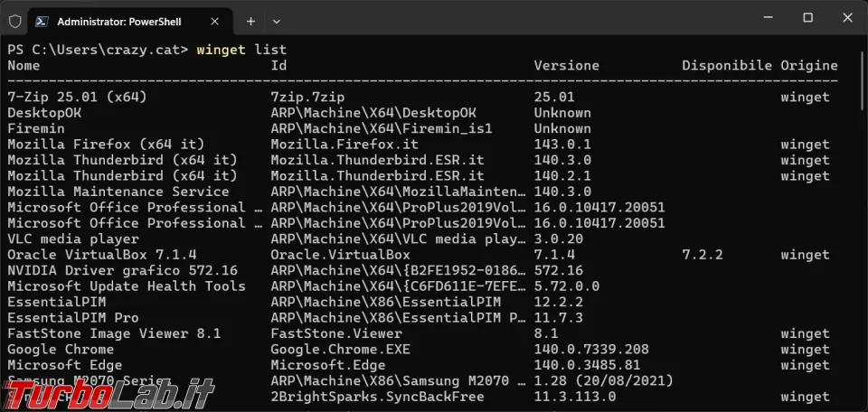Close the terminal window
This screenshot has height=412, width=868.
click(x=848, y=18)
